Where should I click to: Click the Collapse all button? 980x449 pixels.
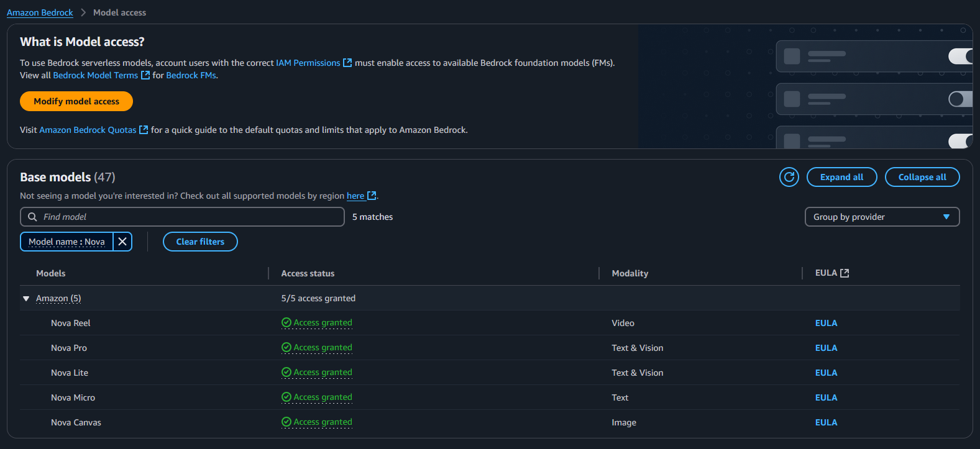[922, 177]
